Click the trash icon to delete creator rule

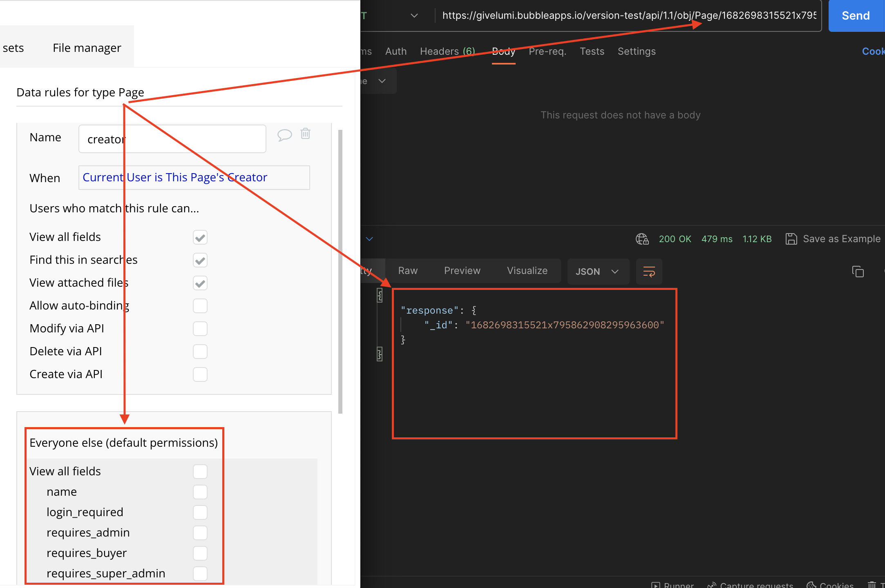(x=306, y=134)
